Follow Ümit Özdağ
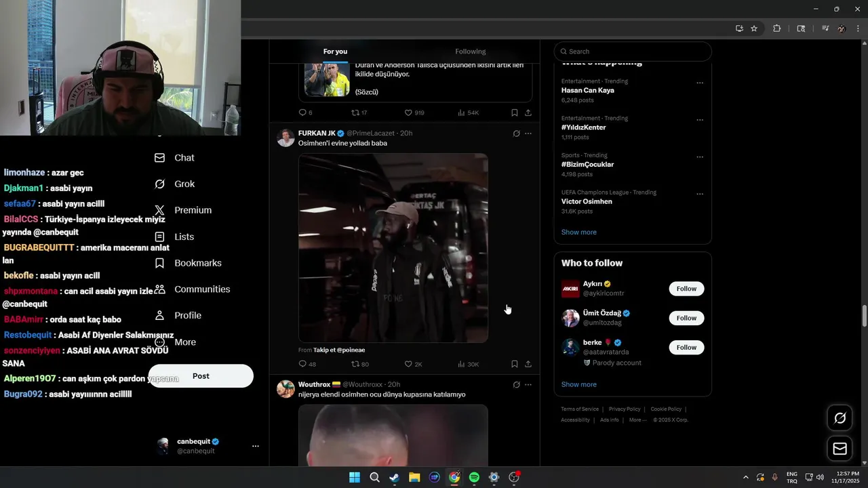This screenshot has width=868, height=488. (x=686, y=318)
